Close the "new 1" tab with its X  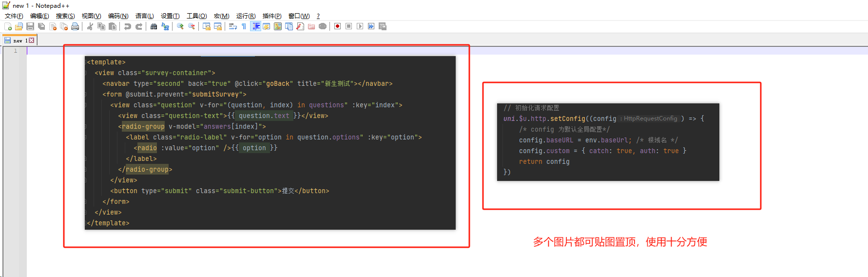coord(32,40)
